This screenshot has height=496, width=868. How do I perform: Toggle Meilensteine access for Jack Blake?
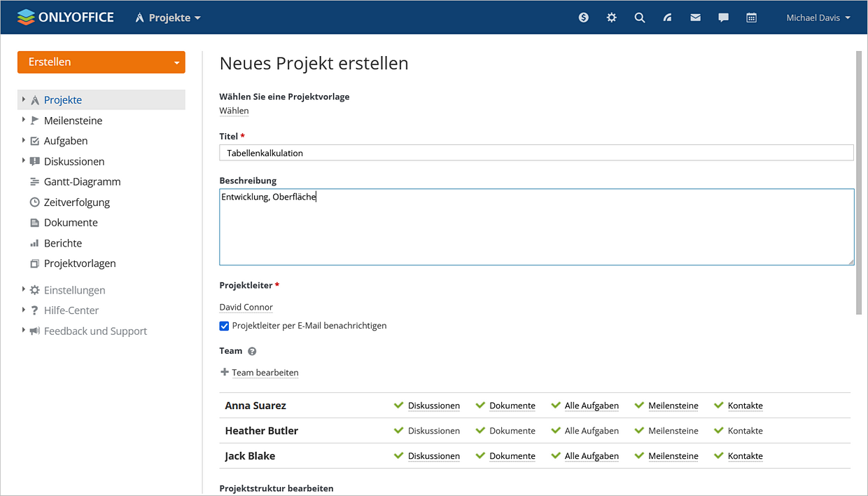coord(666,456)
